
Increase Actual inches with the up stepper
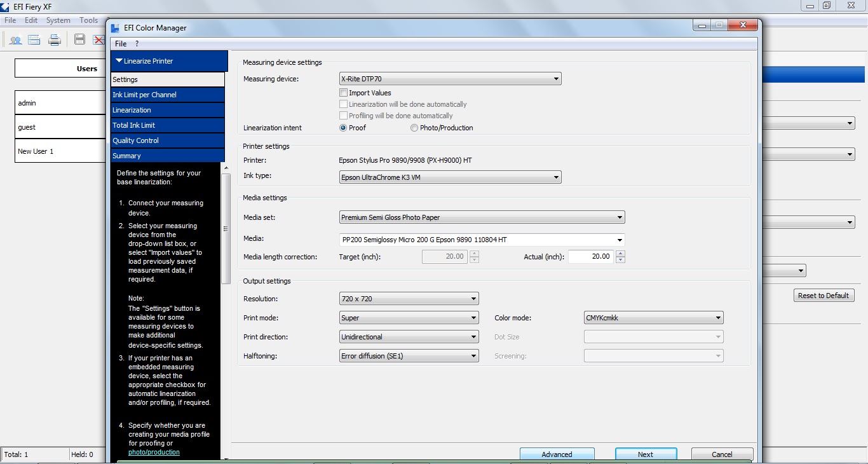pyautogui.click(x=621, y=254)
